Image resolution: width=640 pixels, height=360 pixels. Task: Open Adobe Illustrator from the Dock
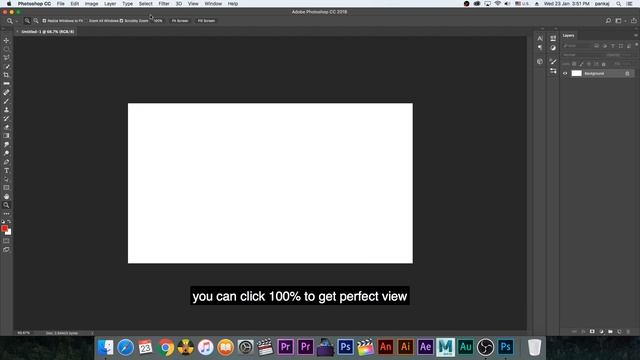coord(405,347)
